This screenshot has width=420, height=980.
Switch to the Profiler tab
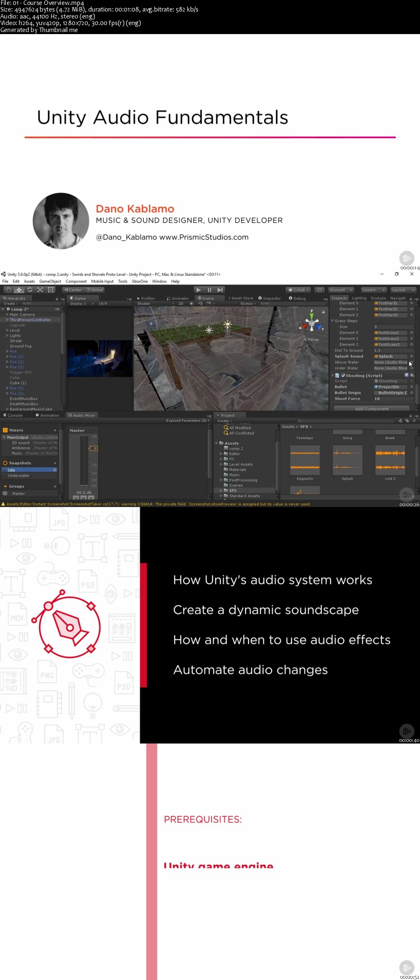146,298
